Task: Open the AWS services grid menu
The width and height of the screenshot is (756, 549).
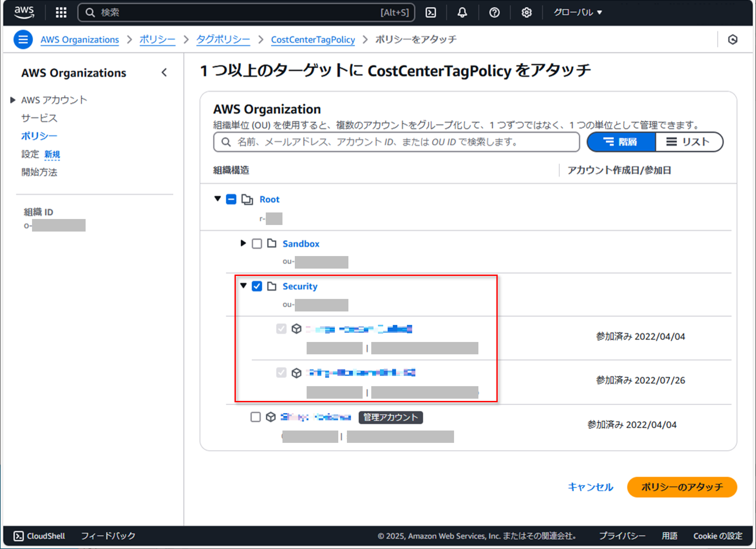Action: point(61,12)
